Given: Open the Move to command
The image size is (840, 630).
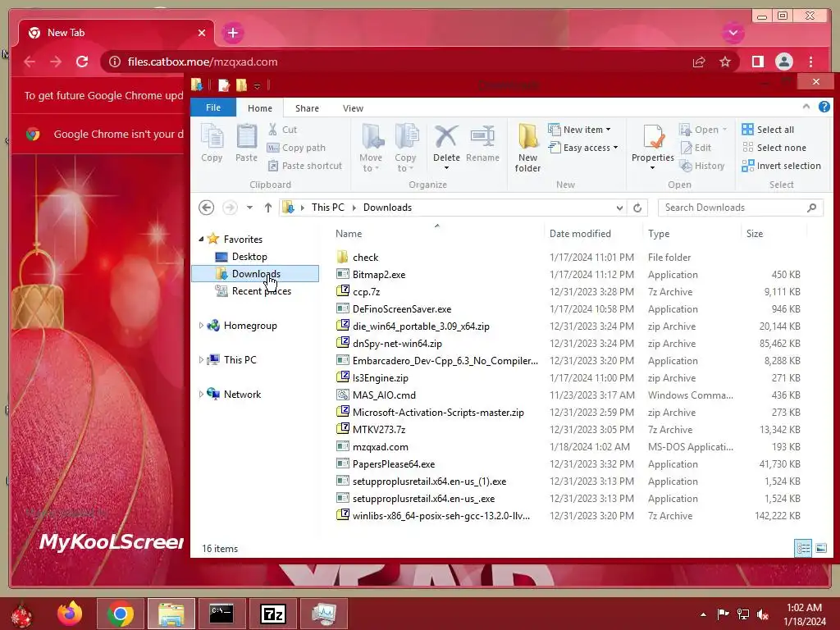Looking at the screenshot, I should click(x=371, y=148).
